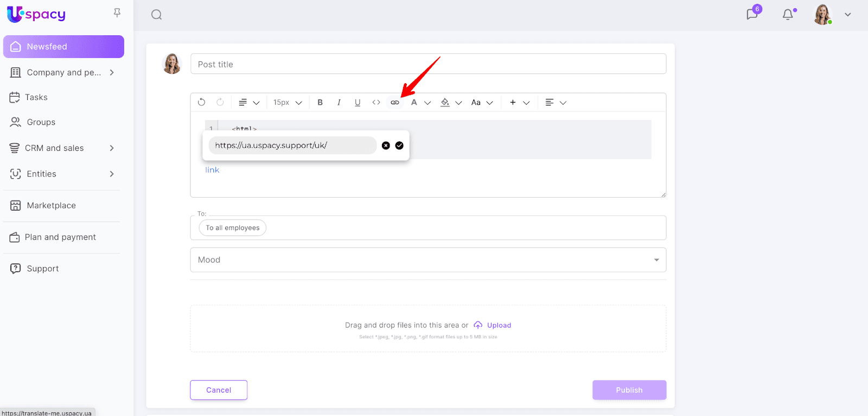
Task: Toggle bold formatting
Action: 320,103
